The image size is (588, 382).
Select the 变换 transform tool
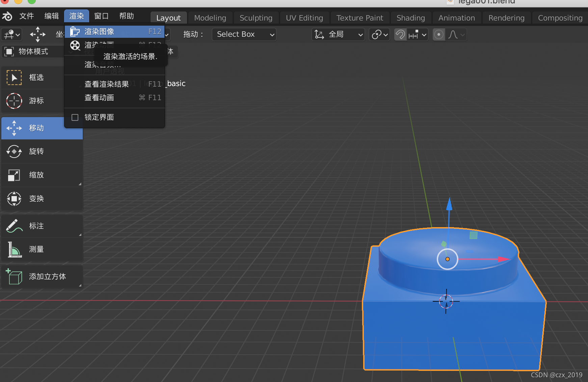point(42,199)
